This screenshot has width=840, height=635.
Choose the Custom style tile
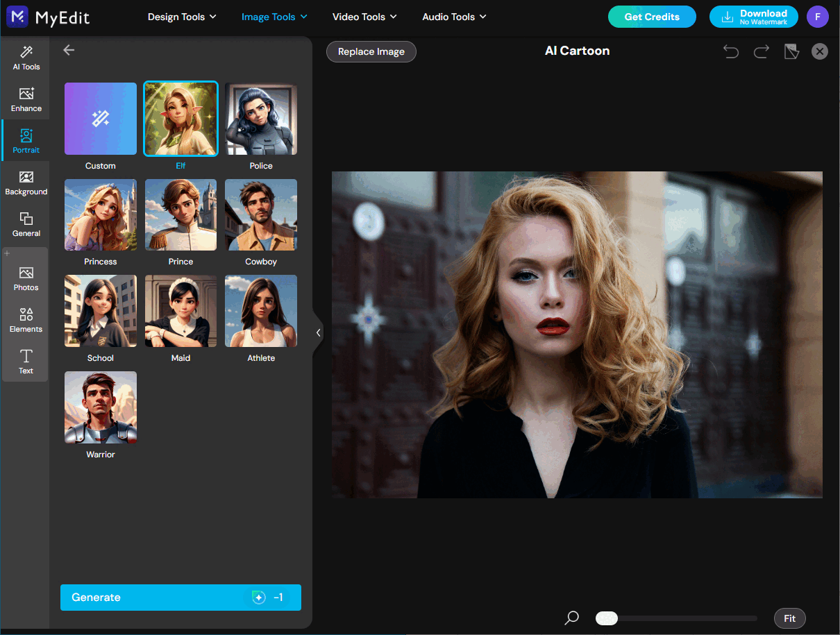click(101, 119)
